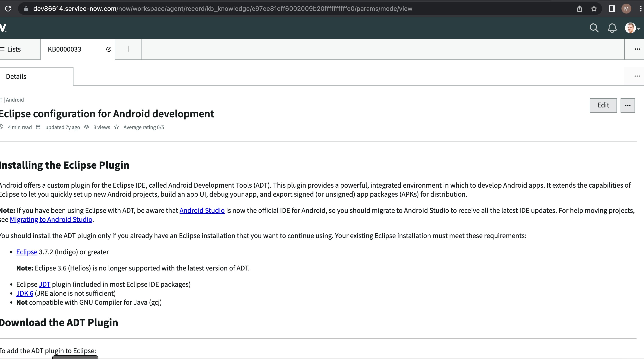Viewport: 644px width, 359px height.
Task: Click the Lists hamburger icon
Action: click(x=2, y=49)
